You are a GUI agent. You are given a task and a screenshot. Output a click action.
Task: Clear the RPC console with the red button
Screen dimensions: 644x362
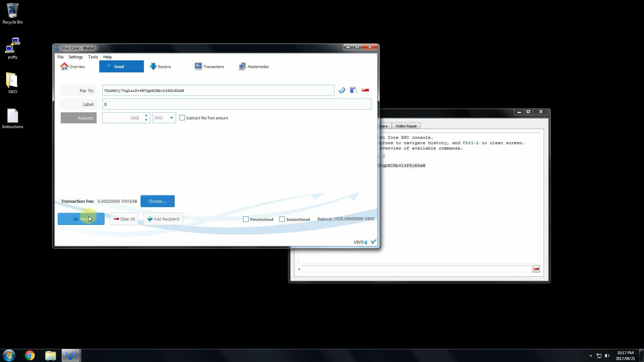(536, 269)
